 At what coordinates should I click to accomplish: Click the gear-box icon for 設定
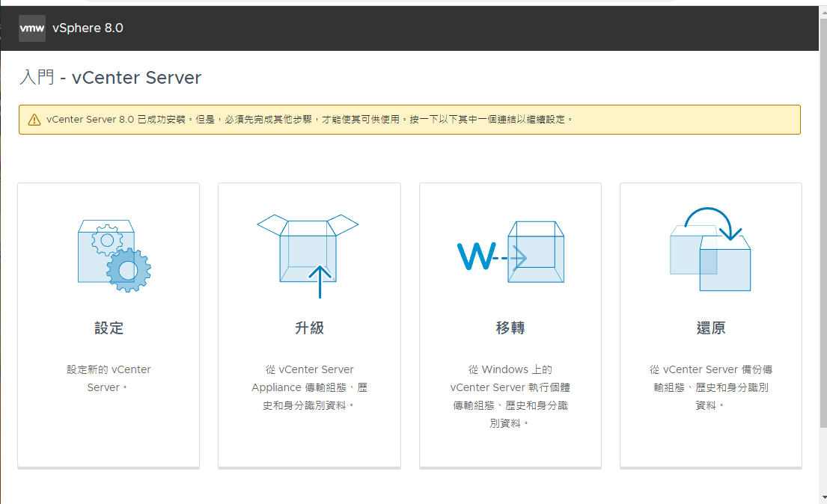click(x=114, y=256)
